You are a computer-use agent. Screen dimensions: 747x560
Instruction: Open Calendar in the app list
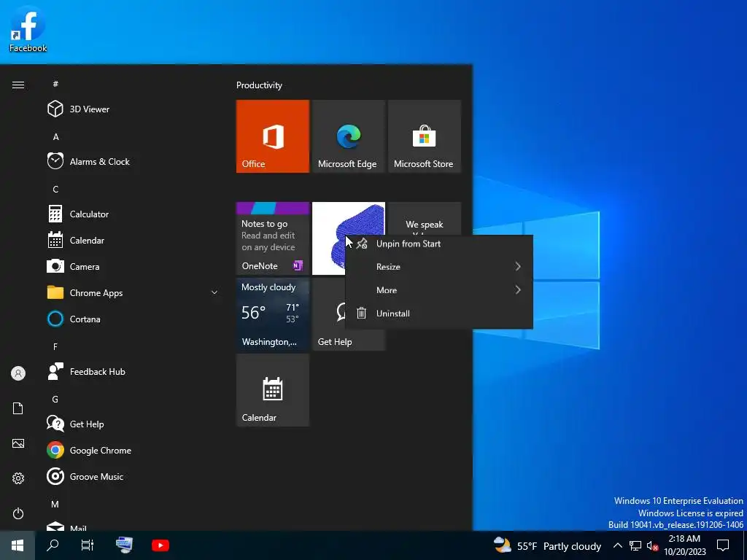(87, 240)
